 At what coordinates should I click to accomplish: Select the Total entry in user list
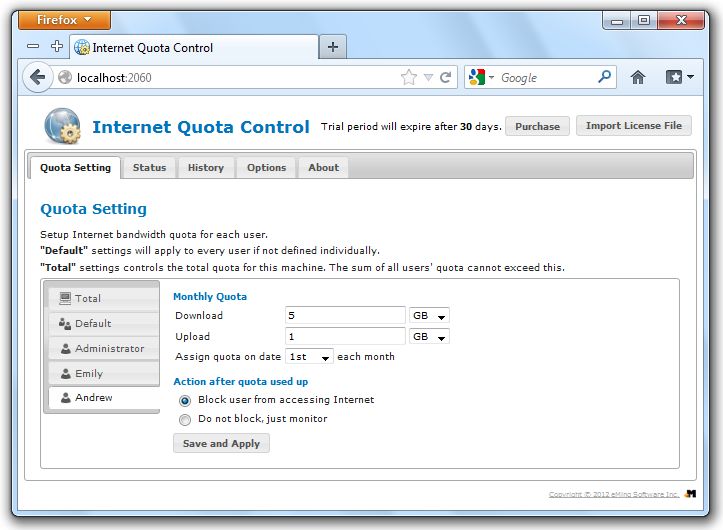click(x=104, y=298)
